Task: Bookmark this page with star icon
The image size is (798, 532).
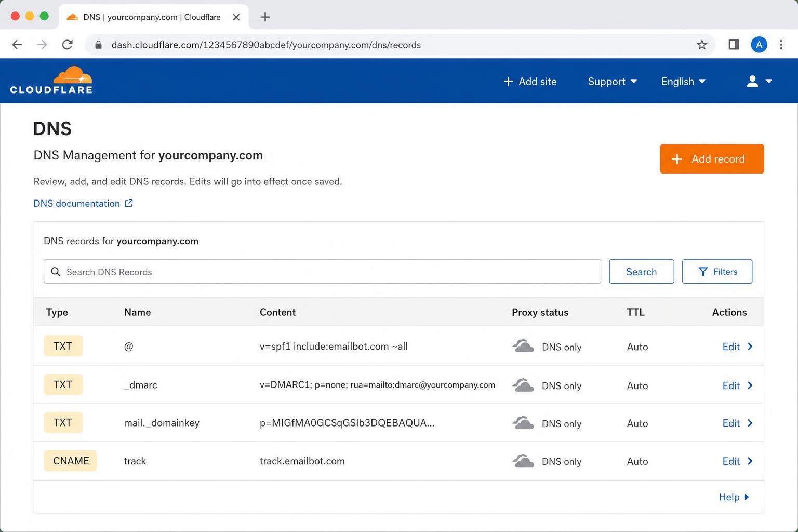Action: (702, 45)
